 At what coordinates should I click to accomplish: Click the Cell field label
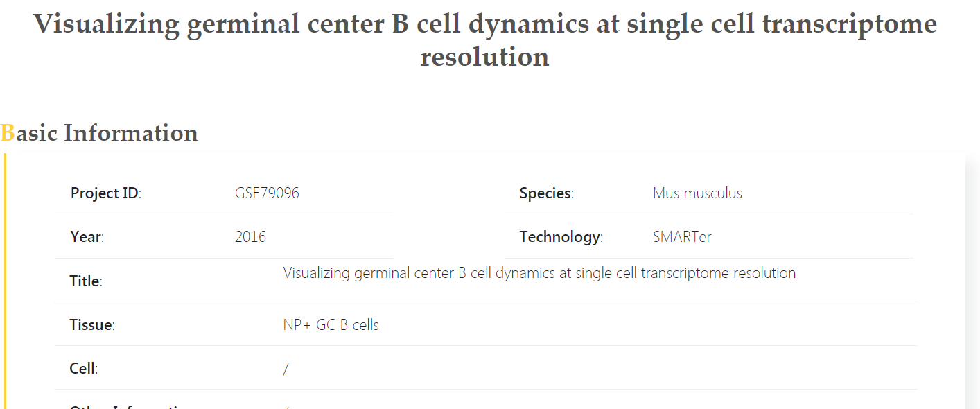point(83,368)
